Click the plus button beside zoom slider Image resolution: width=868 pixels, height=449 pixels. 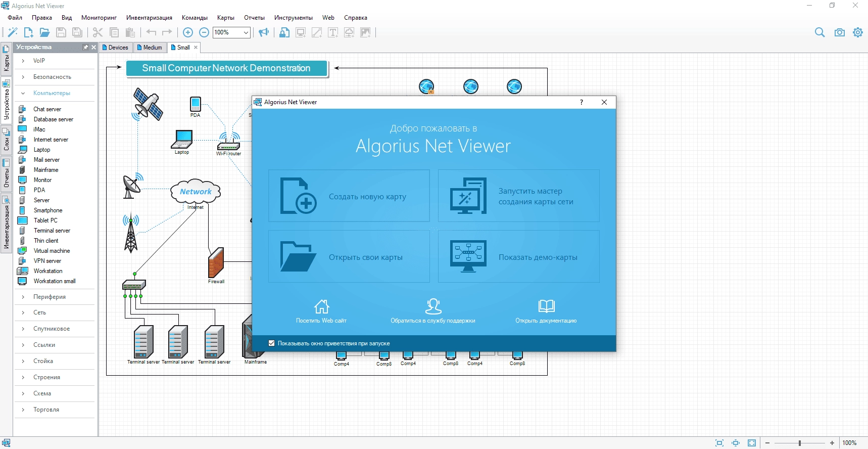(x=832, y=443)
